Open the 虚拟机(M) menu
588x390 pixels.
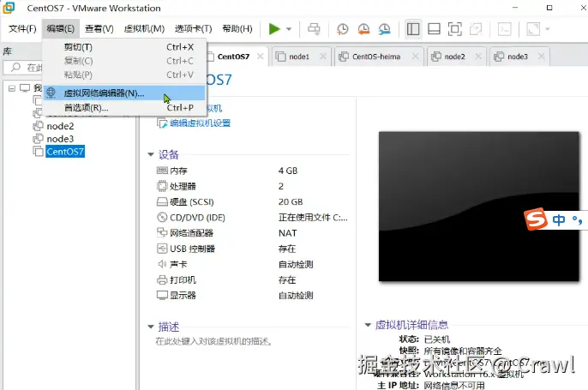click(x=144, y=28)
